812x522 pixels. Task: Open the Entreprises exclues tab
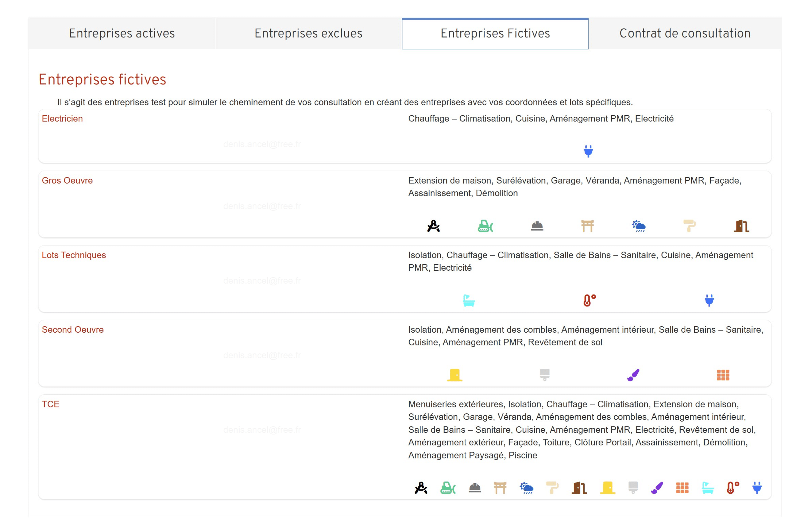click(308, 33)
